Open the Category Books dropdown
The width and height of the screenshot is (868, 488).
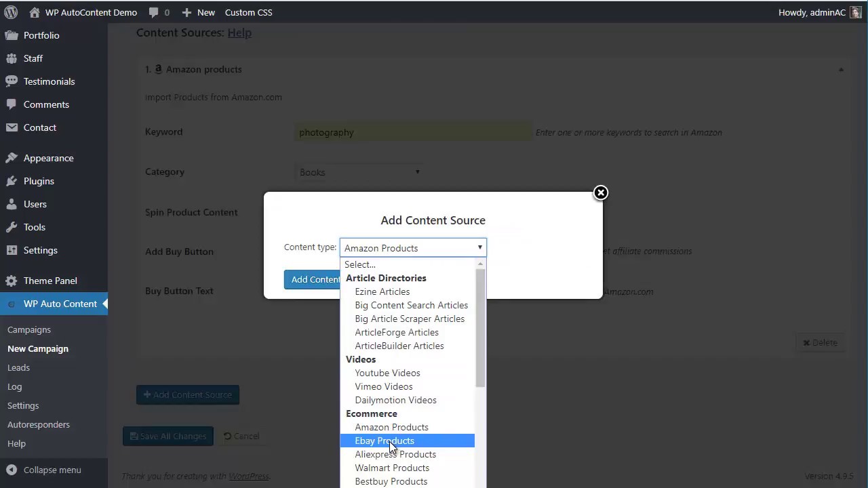[x=359, y=172]
